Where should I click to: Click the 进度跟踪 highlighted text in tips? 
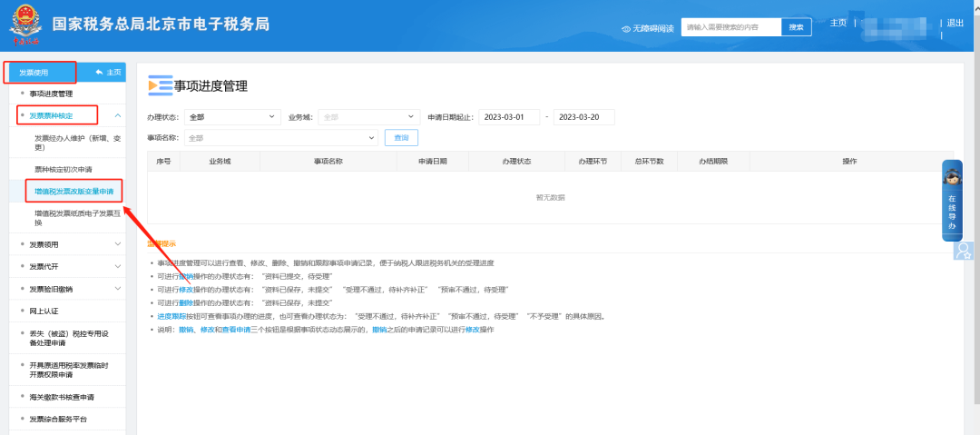click(171, 315)
